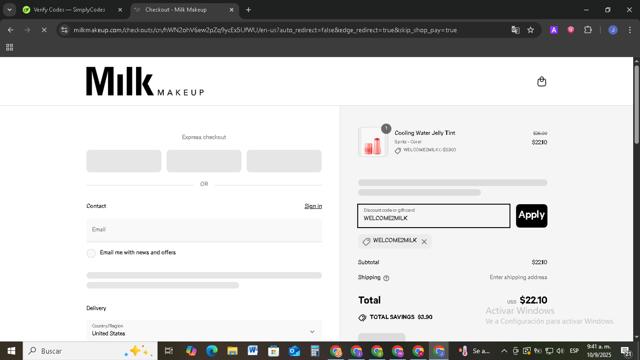Click the Cooling Water Jelly Tint product name
This screenshot has height=360, width=640.
pyautogui.click(x=424, y=133)
